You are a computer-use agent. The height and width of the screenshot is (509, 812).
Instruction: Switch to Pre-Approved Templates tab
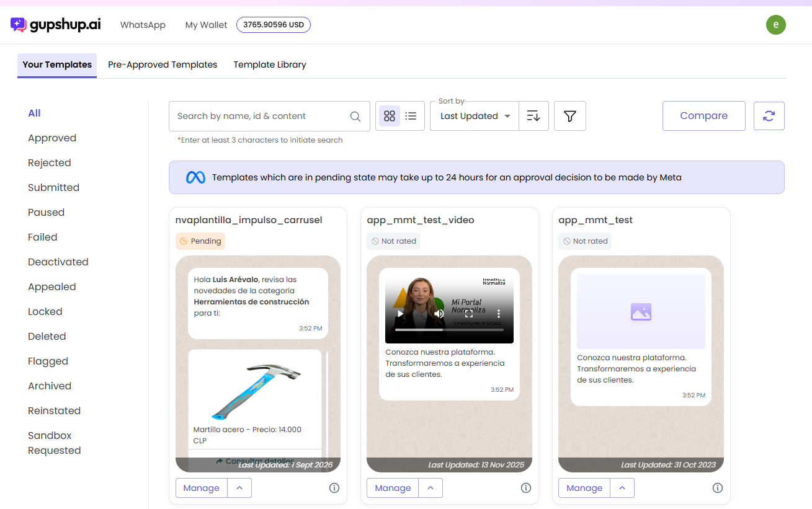coord(163,64)
